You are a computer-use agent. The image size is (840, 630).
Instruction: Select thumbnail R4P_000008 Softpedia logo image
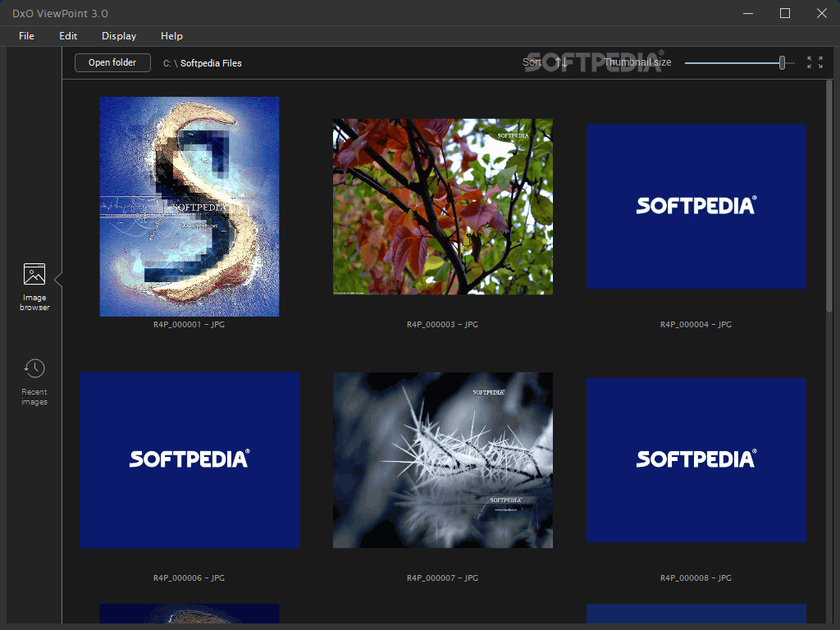click(696, 459)
